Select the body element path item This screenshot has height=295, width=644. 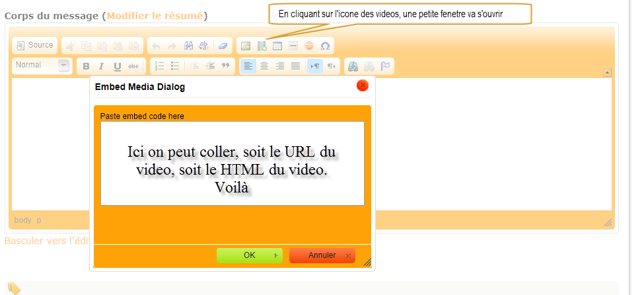pos(23,220)
